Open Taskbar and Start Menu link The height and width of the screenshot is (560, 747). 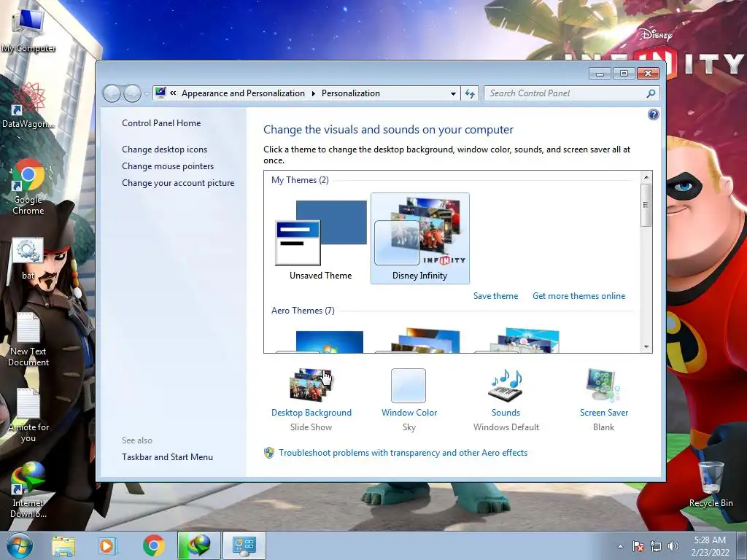tap(167, 456)
